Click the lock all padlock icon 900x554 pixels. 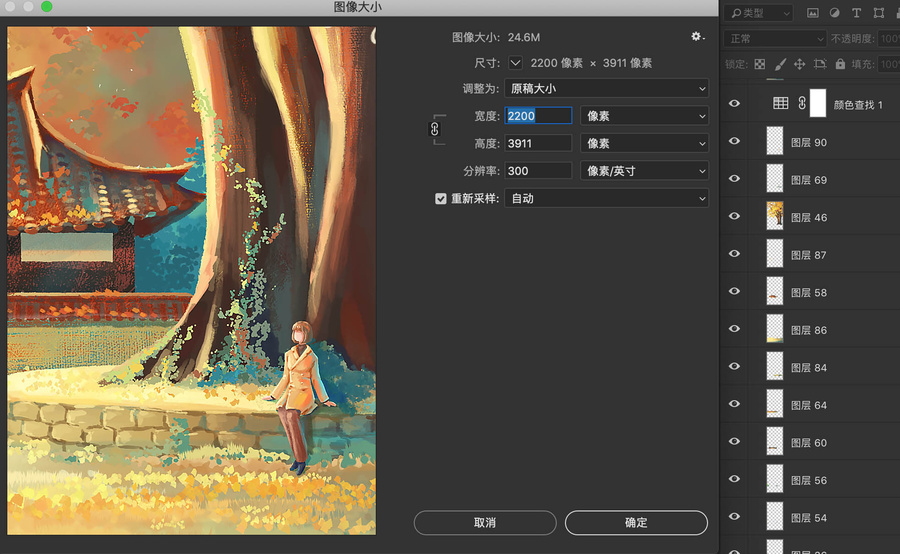[x=840, y=64]
